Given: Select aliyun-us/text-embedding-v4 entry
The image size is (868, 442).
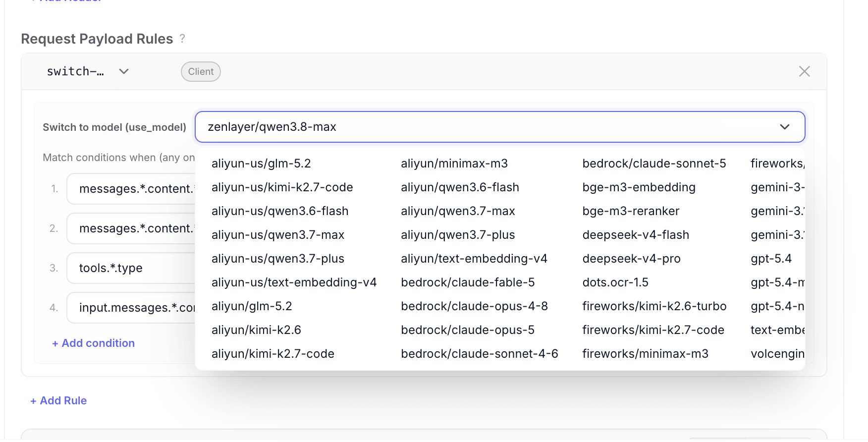Looking at the screenshot, I should (x=294, y=282).
